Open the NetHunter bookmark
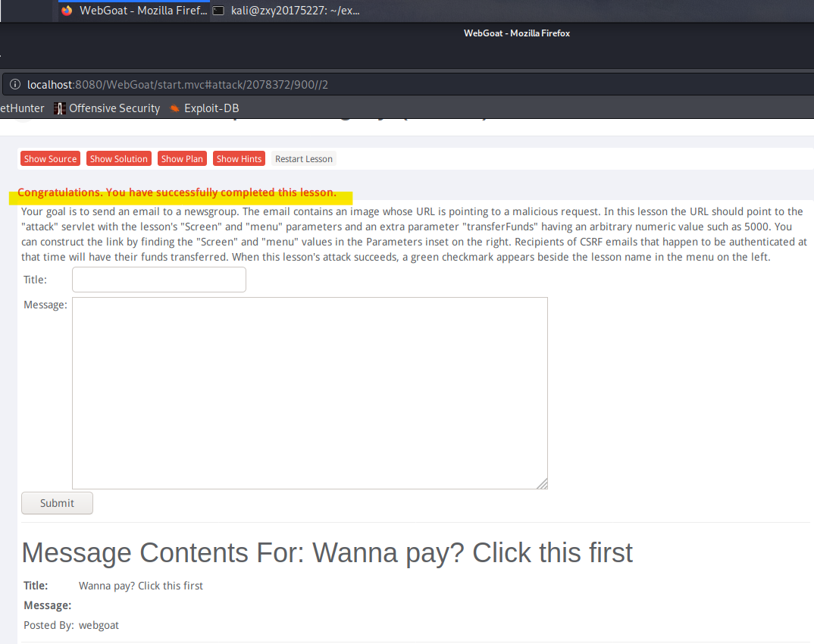Viewport: 814px width, 644px height. click(22, 108)
